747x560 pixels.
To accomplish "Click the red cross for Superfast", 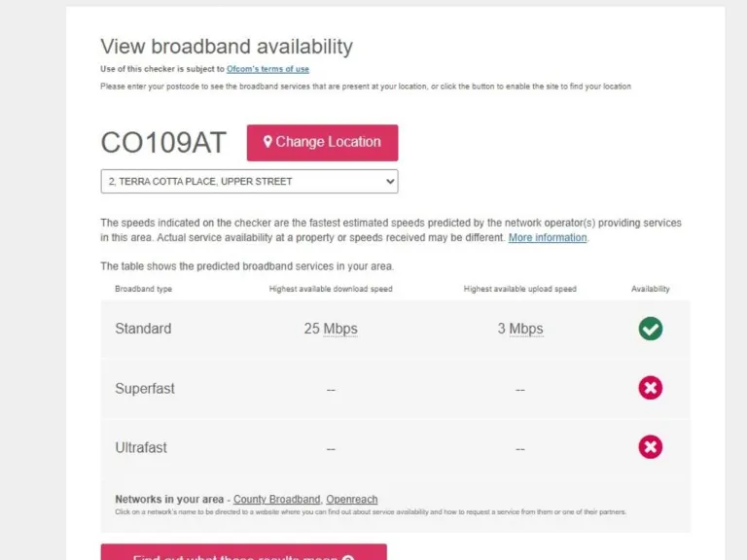I will point(651,388).
